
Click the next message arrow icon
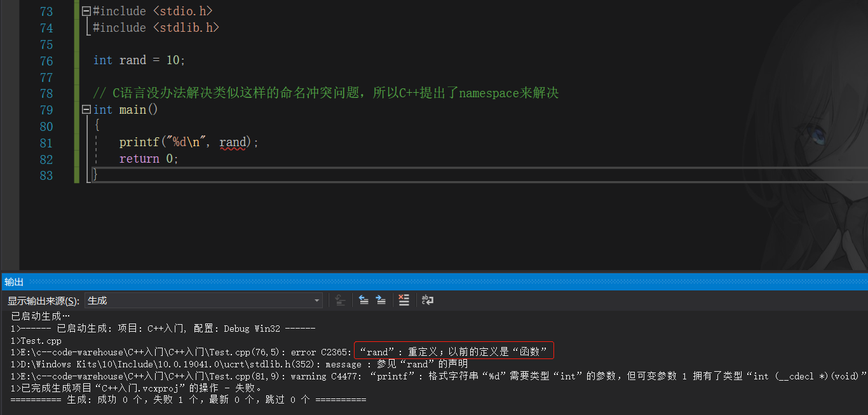pyautogui.click(x=381, y=300)
